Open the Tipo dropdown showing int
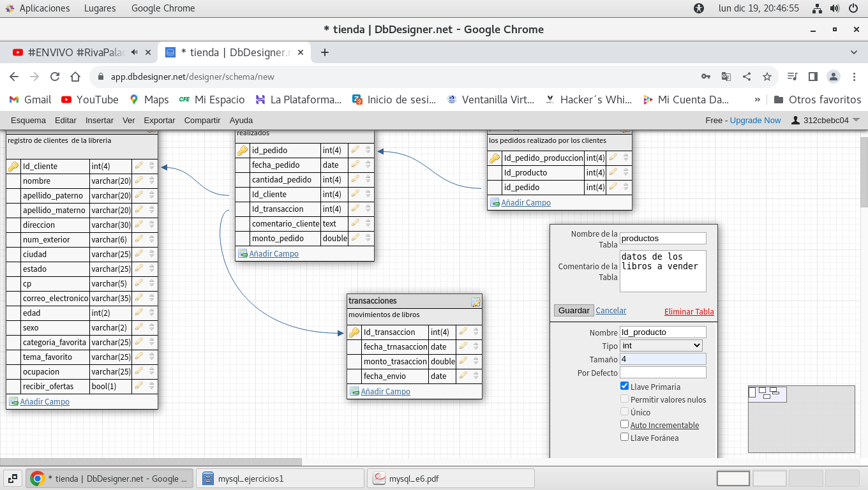 pyautogui.click(x=661, y=345)
